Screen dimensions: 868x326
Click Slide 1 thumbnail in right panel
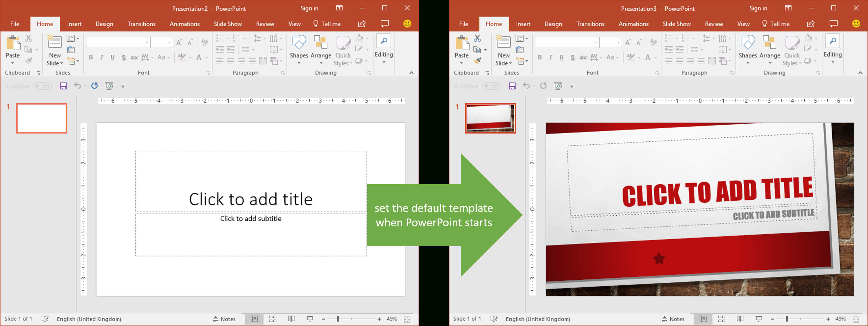point(489,117)
